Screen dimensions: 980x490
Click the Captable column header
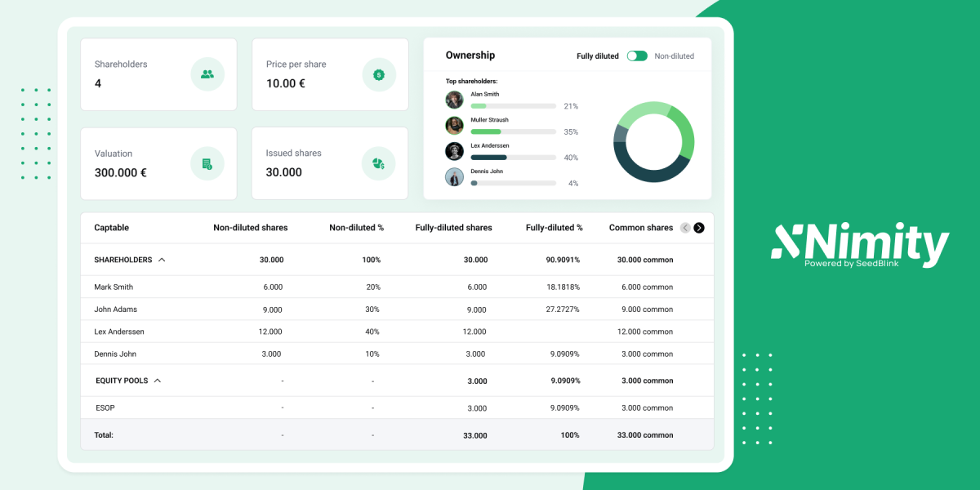click(112, 228)
